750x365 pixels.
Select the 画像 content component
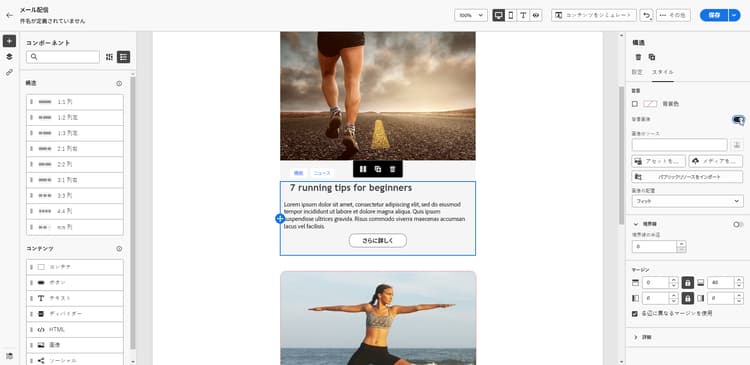click(75, 345)
